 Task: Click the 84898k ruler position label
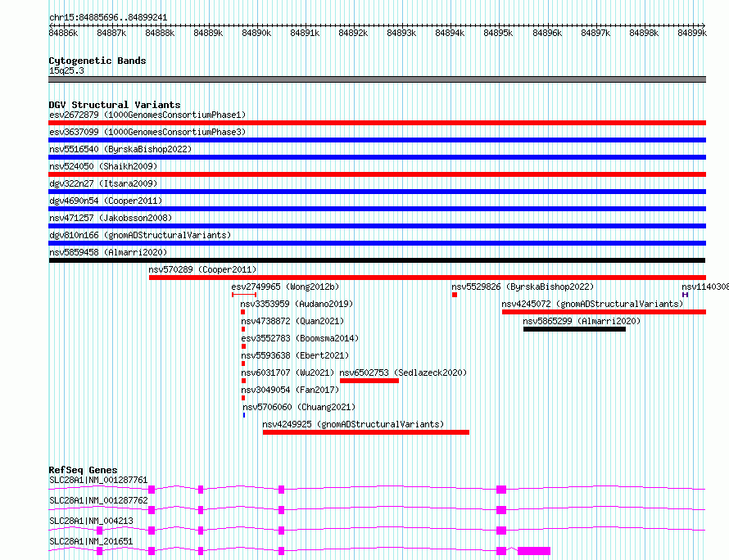[644, 33]
